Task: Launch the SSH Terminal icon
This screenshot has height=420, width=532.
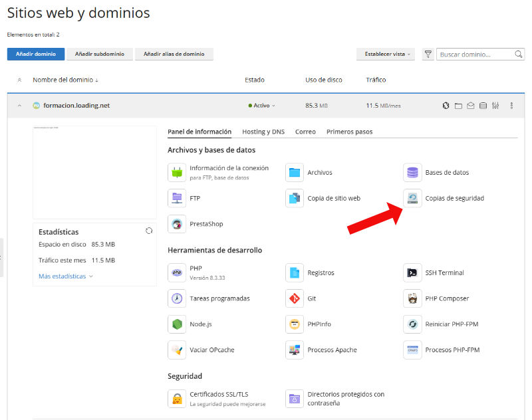Action: pyautogui.click(x=412, y=272)
